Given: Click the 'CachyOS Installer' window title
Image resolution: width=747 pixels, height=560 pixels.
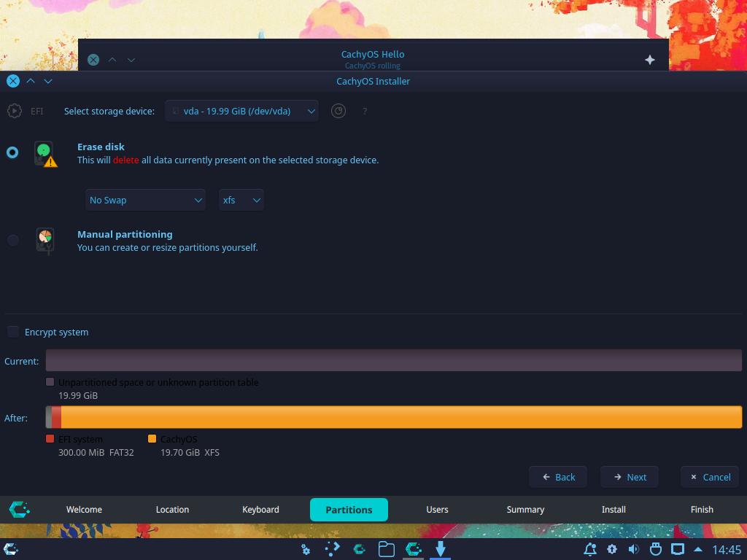Looking at the screenshot, I should [x=373, y=82].
